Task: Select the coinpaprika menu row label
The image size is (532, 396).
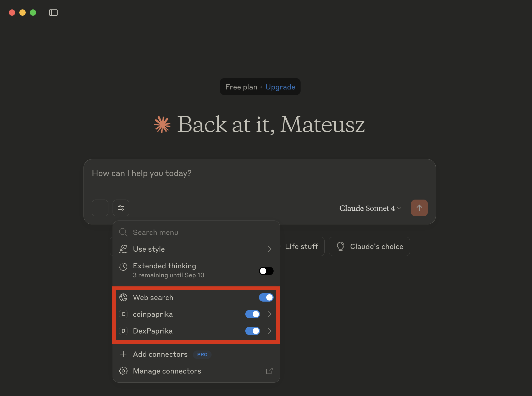Action: (153, 314)
